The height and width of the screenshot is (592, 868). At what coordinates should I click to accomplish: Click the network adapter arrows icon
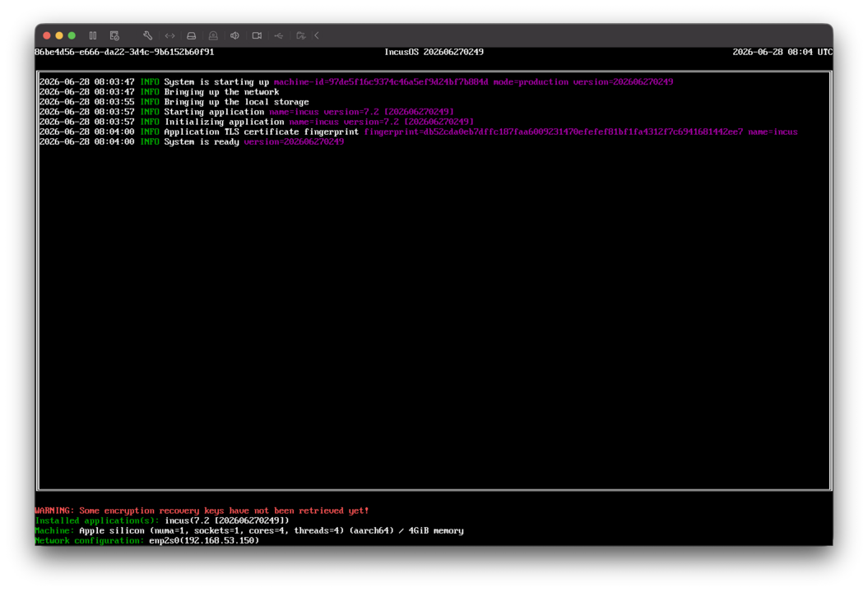pos(169,35)
